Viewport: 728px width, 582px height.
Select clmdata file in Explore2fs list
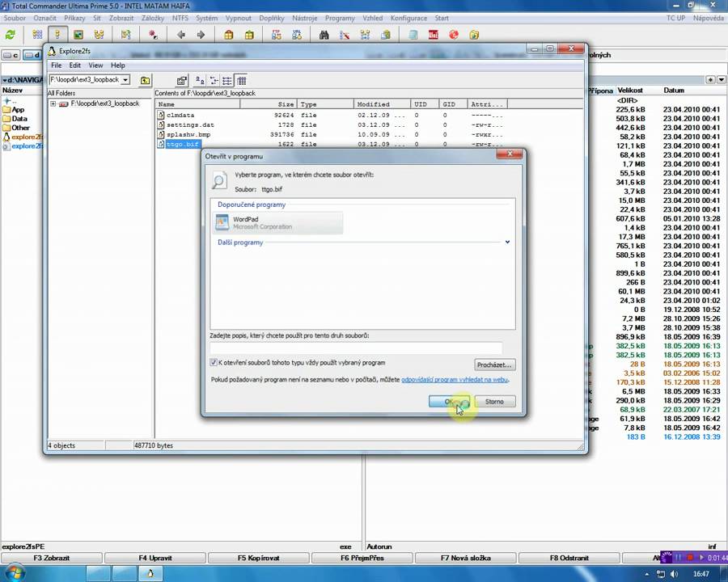tap(180, 115)
